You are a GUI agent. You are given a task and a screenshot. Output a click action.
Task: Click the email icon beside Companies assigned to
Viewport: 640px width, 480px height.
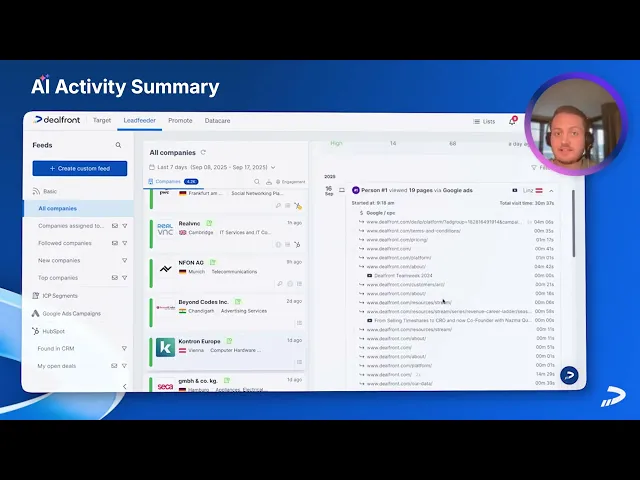click(115, 226)
